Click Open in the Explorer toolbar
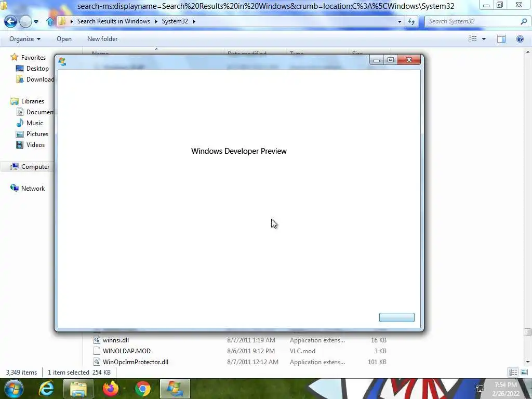 pos(64,38)
